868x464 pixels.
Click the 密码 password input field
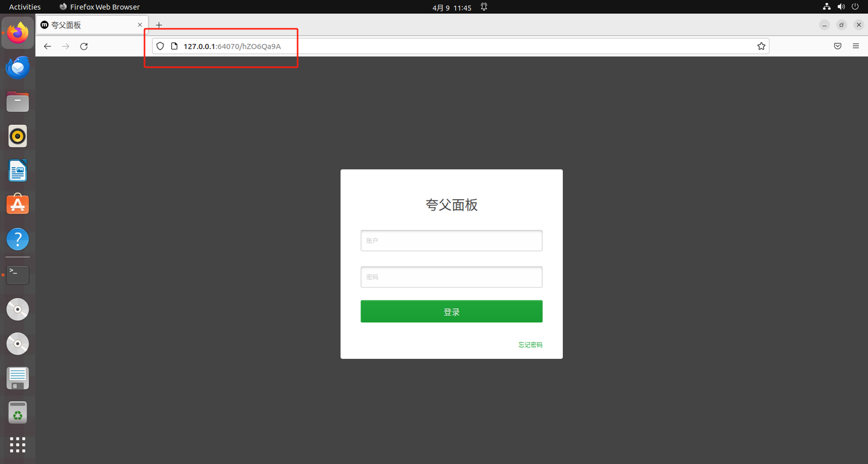point(451,276)
